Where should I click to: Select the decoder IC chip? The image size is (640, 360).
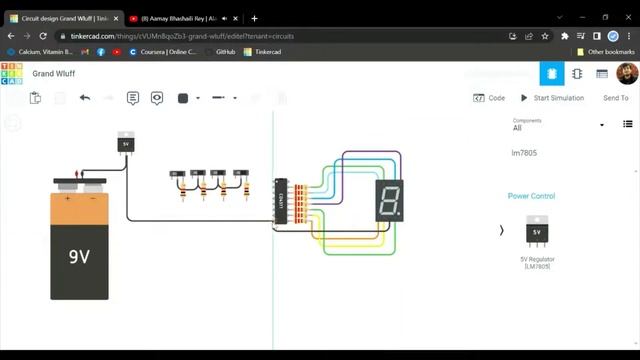(281, 201)
